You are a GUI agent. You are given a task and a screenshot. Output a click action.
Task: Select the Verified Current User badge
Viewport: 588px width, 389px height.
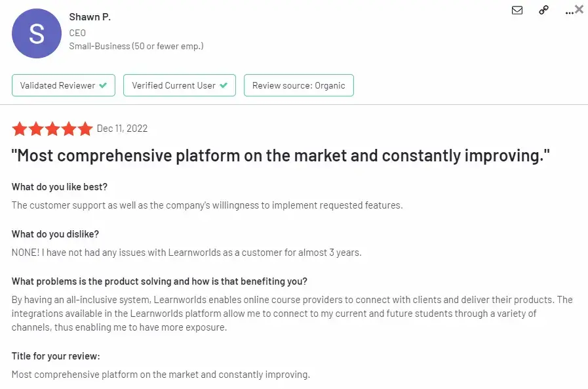[179, 85]
